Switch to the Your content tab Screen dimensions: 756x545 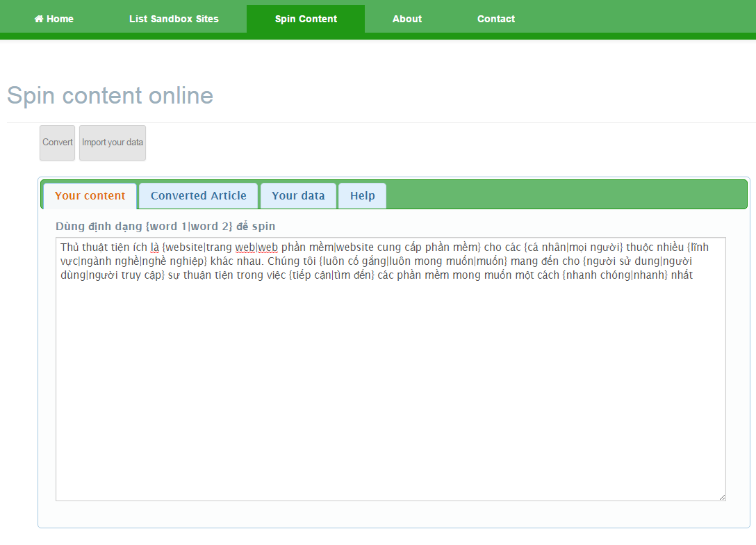click(90, 196)
